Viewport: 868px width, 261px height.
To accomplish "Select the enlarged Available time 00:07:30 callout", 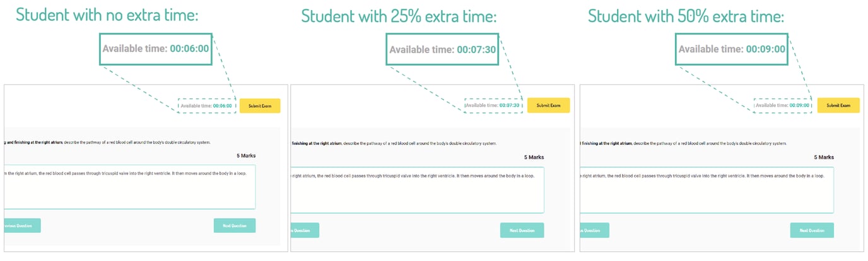I will tap(442, 49).
